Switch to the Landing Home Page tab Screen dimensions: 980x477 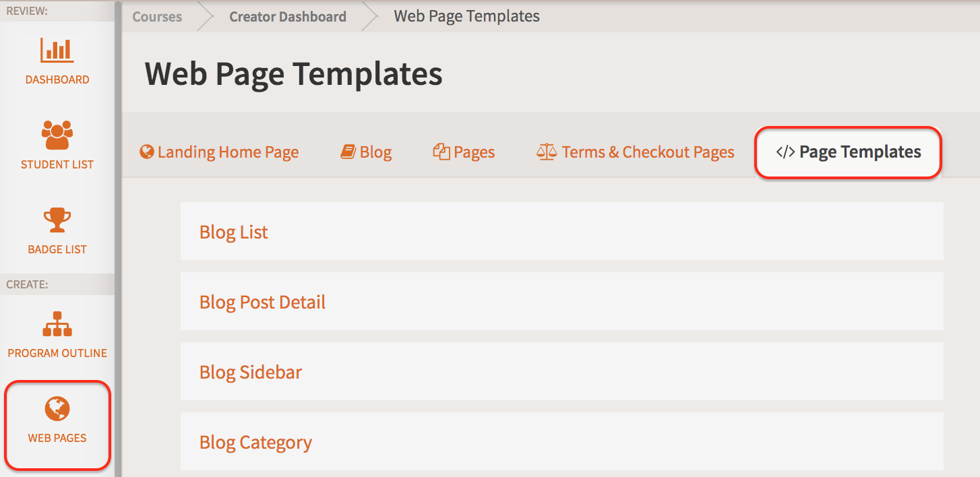219,152
